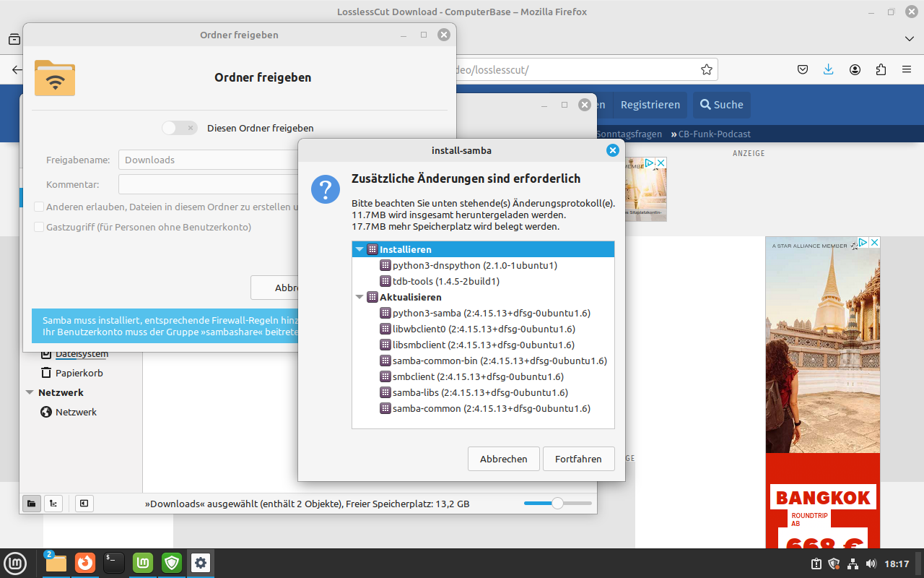Open the Registrieren link on ComputerBase
This screenshot has height=578, width=924.
(x=650, y=105)
